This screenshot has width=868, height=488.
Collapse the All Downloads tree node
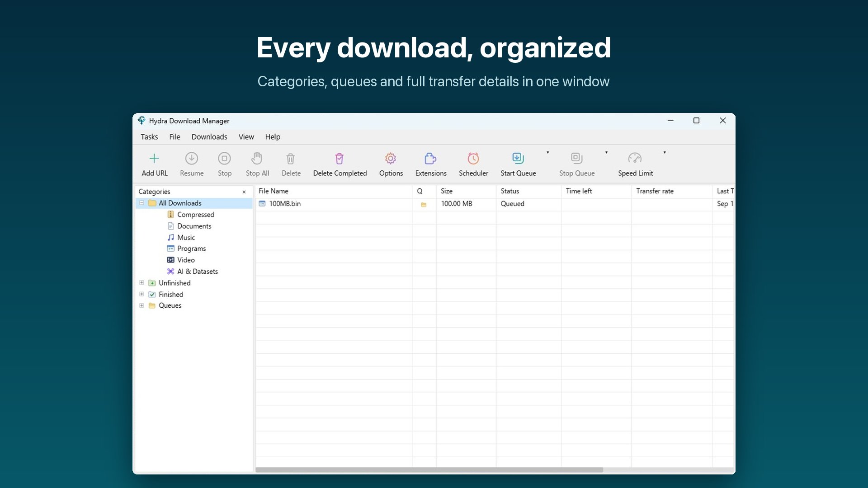click(x=142, y=203)
